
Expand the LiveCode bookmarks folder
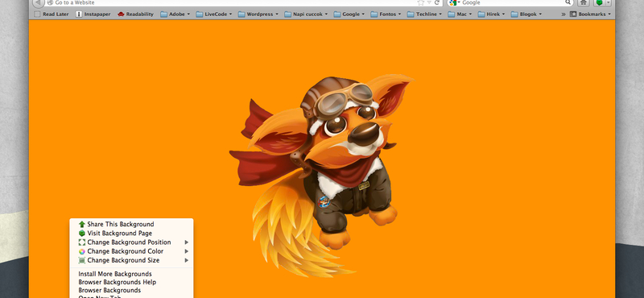click(214, 14)
